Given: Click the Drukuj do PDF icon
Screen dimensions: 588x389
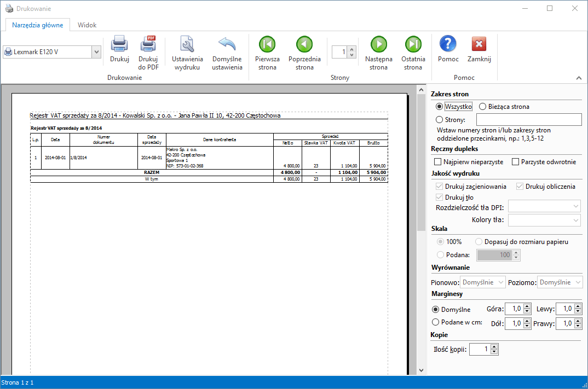Looking at the screenshot, I should (148, 45).
